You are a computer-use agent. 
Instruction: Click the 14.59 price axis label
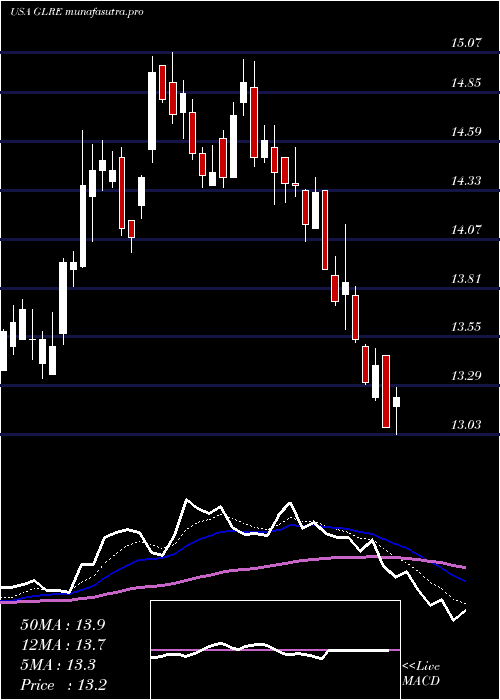point(466,132)
